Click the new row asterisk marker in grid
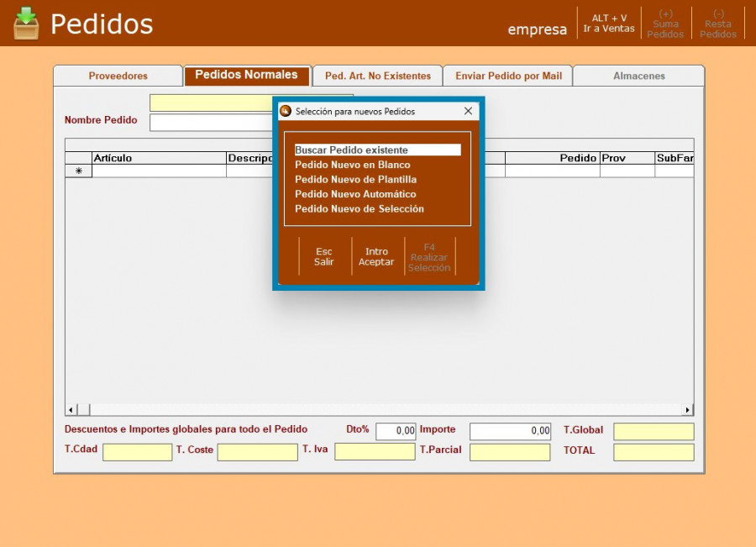The image size is (756, 547). coord(79,171)
